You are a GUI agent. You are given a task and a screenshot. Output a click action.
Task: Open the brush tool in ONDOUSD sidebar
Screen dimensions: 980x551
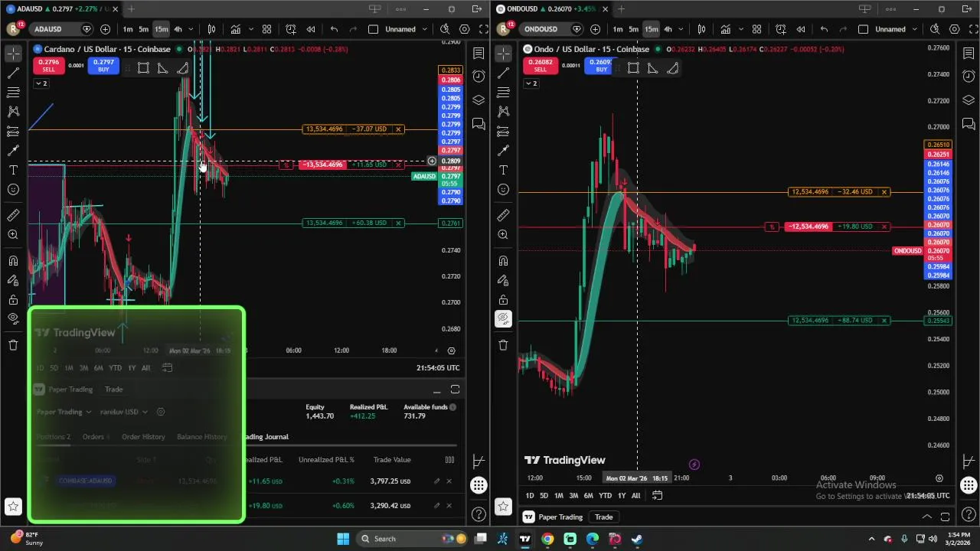click(503, 151)
